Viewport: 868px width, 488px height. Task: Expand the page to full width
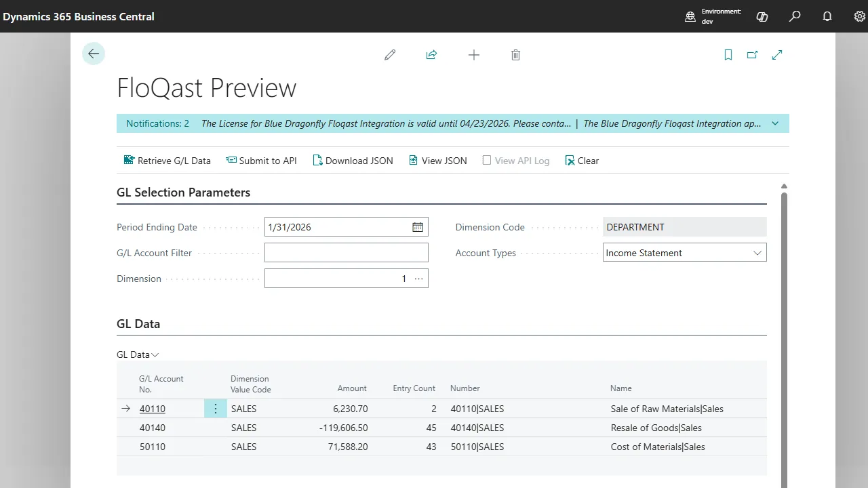click(x=777, y=55)
